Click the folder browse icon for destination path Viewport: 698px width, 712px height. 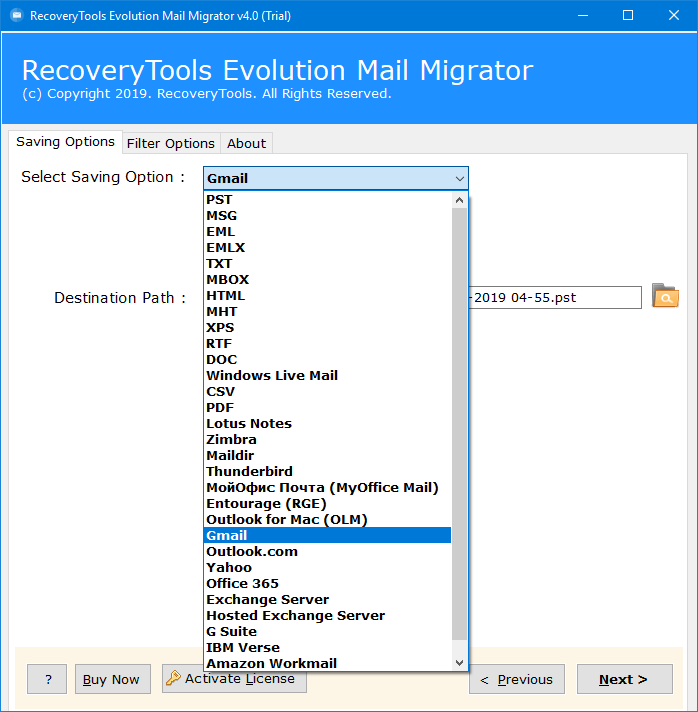pyautogui.click(x=665, y=296)
